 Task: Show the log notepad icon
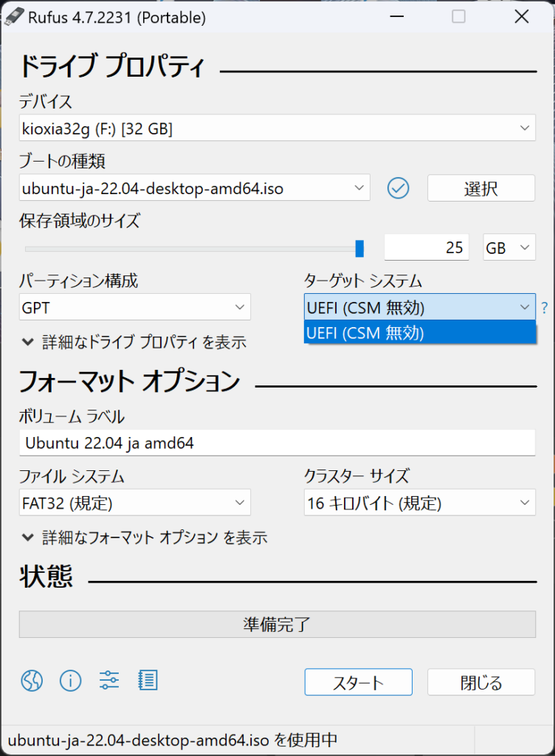(x=148, y=680)
